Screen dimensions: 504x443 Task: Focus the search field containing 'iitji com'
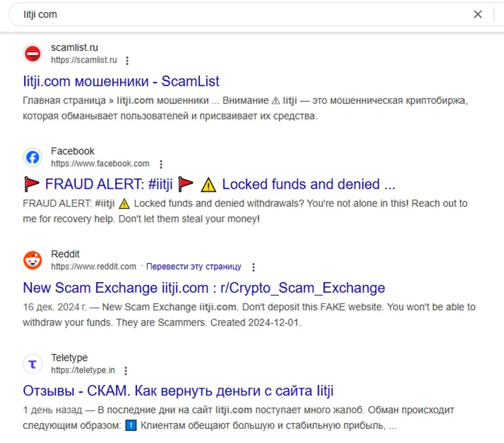(x=244, y=14)
